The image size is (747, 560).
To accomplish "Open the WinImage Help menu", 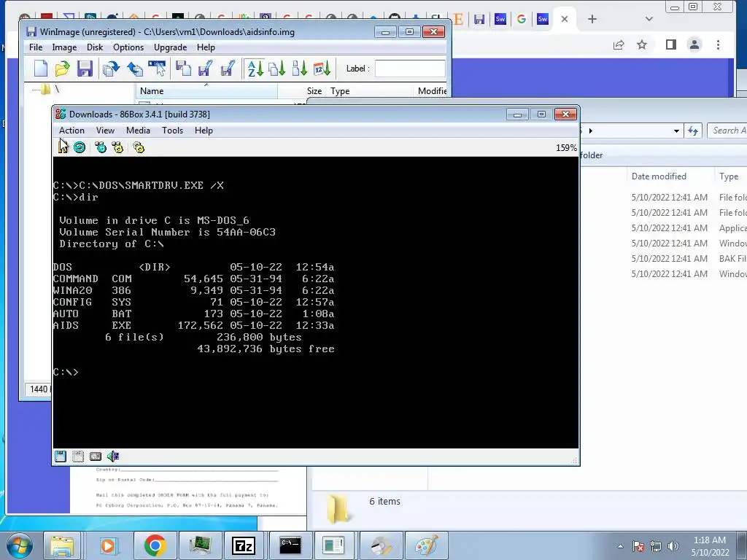I will point(206,47).
